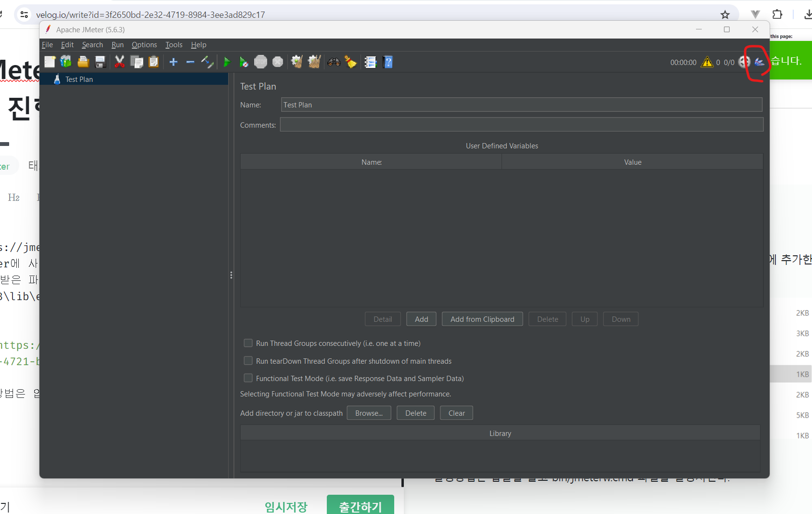
Task: Open the Options menu
Action: click(144, 45)
